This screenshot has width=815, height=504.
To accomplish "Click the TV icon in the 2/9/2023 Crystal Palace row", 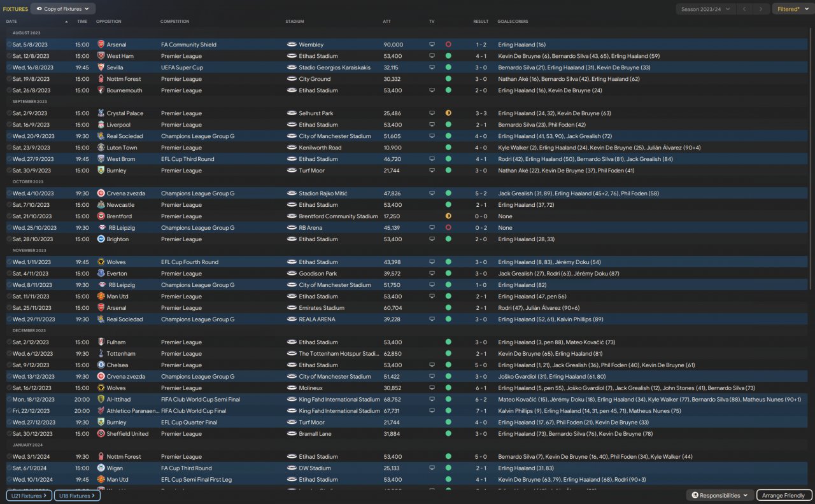I will [432, 113].
